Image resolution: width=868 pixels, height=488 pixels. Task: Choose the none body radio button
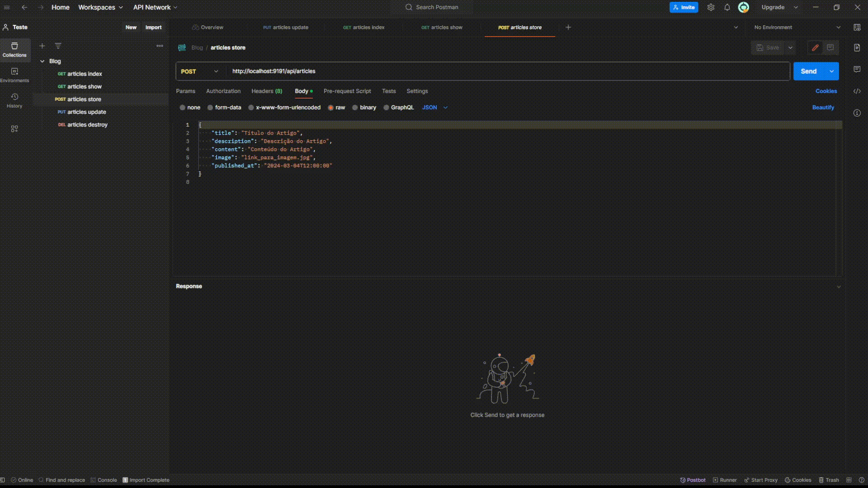point(183,108)
